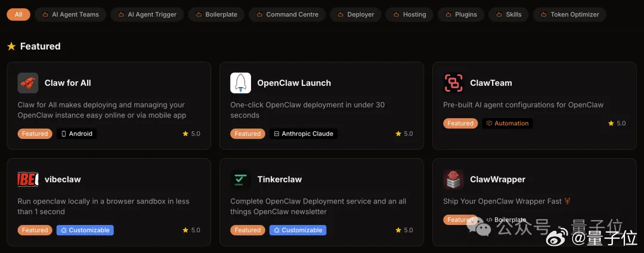
Task: Click the Featured badge on ClawTeam
Action: coord(460,123)
